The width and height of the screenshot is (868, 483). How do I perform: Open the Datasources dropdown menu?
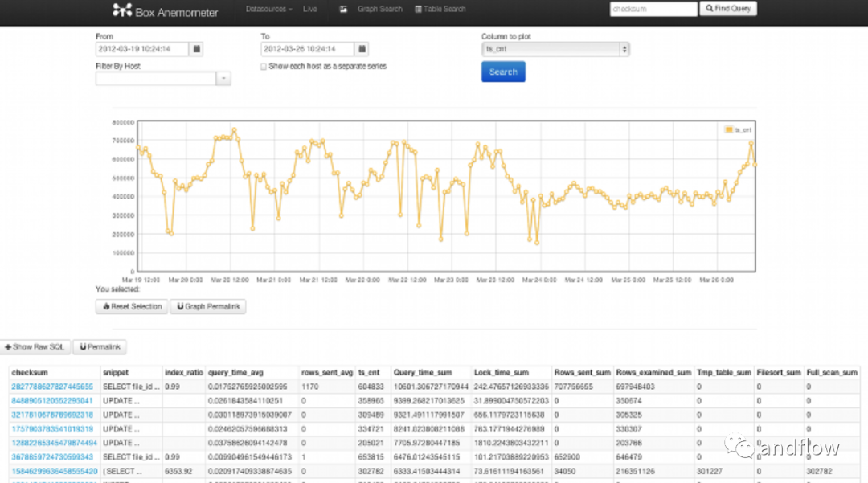[269, 9]
